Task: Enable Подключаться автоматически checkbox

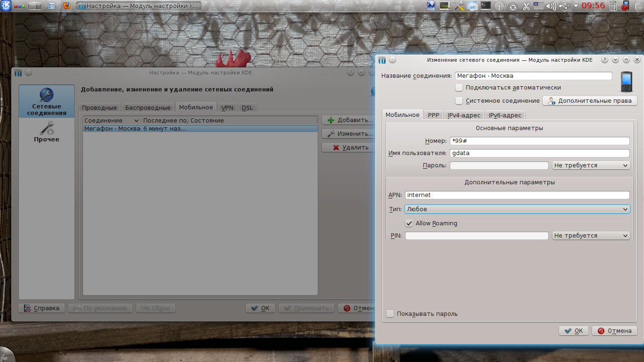Action: [459, 88]
